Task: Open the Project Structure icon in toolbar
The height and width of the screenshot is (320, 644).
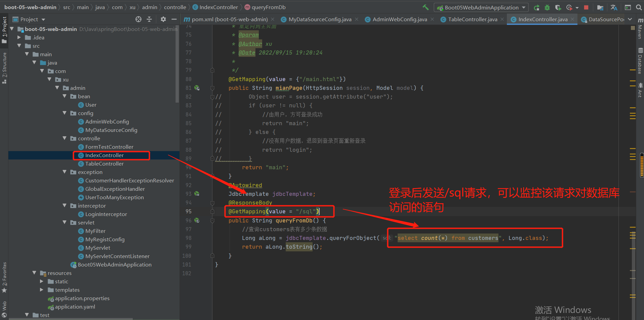Action: click(x=600, y=7)
